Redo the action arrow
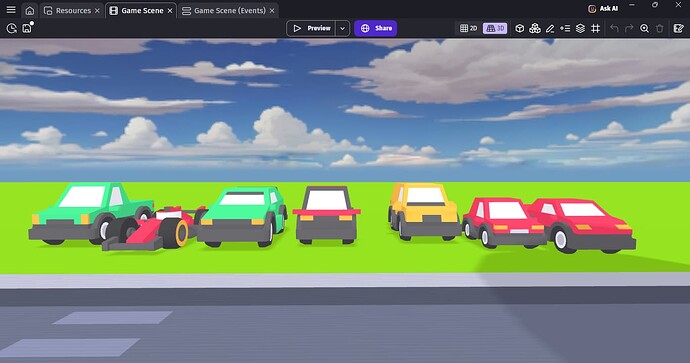 [x=629, y=29]
